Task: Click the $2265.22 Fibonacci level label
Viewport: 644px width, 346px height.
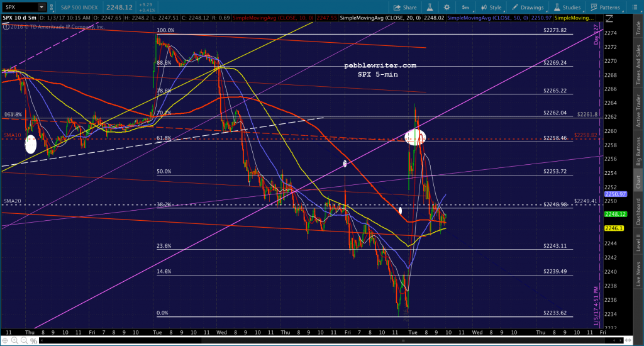Action: 555,91
